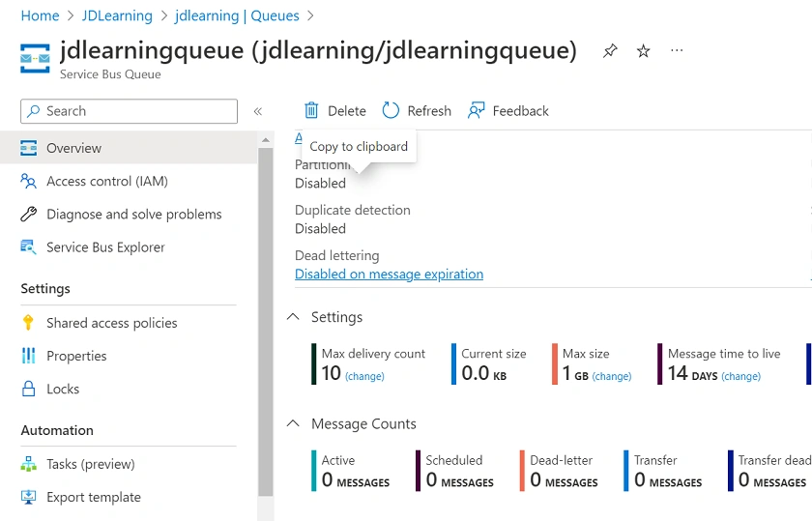The width and height of the screenshot is (812, 521).
Task: Click the Export template download icon
Action: [x=28, y=497]
